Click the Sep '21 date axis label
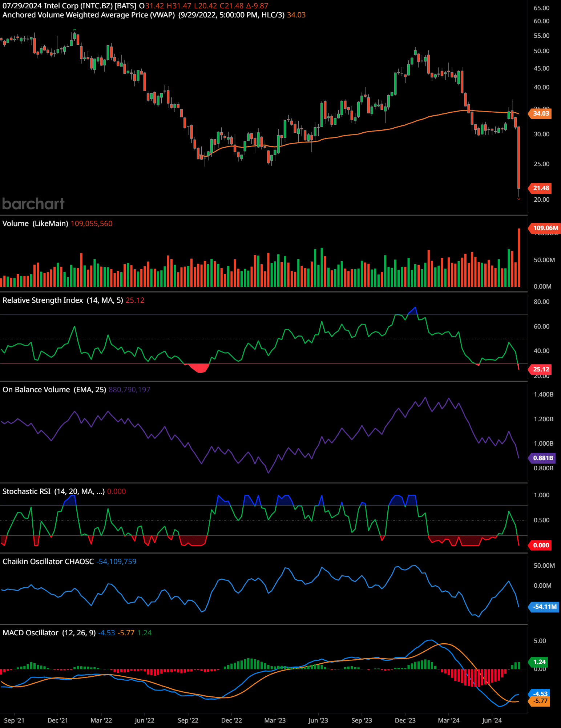This screenshot has height=728, width=561. coord(14,720)
